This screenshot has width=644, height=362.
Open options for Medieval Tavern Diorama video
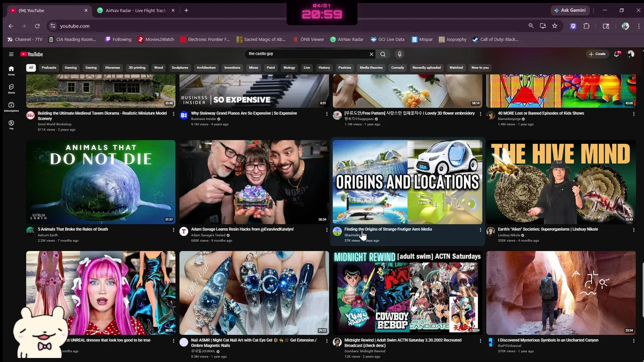point(174,114)
